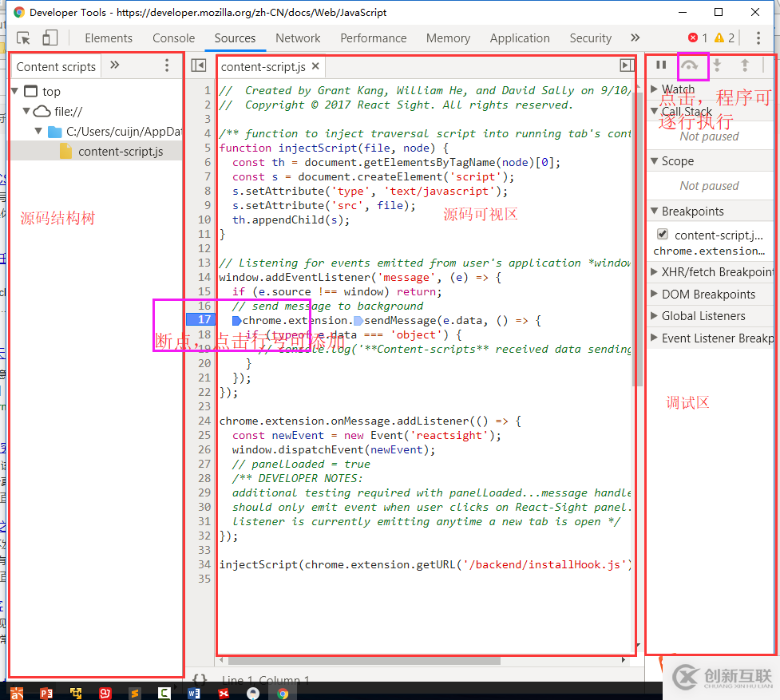The width and height of the screenshot is (780, 700).
Task: Expand the XHR/fetch Breakpoints section
Action: tap(654, 271)
